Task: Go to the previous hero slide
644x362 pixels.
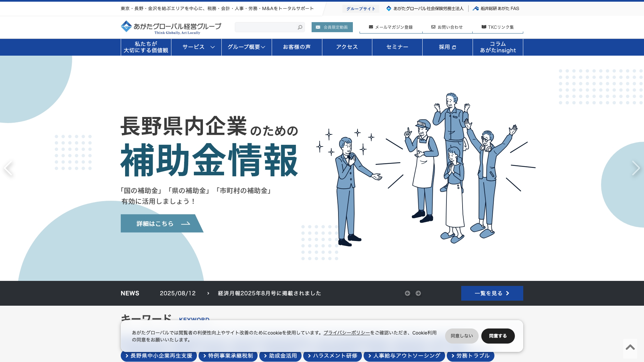Action: [8, 168]
